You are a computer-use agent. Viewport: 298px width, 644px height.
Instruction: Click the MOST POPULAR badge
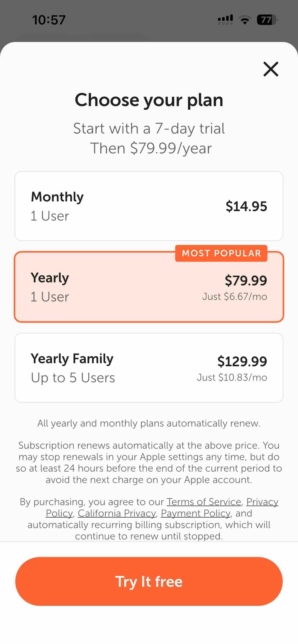pos(221,253)
